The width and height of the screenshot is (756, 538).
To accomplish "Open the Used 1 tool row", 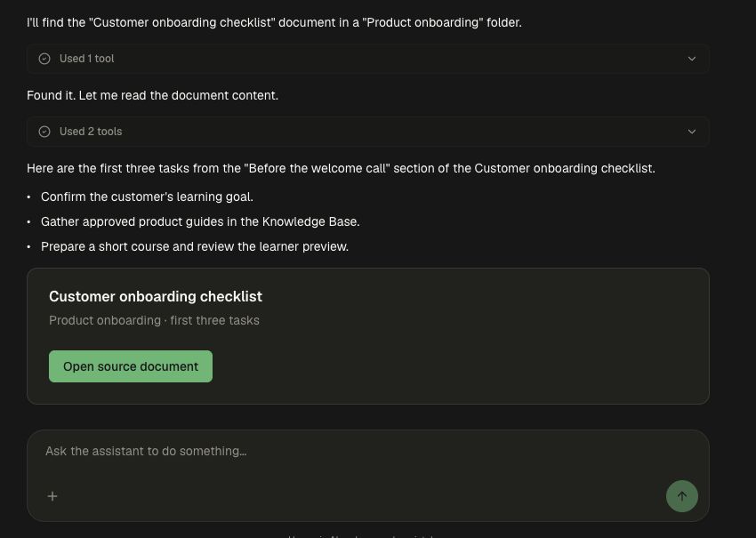I will (368, 59).
